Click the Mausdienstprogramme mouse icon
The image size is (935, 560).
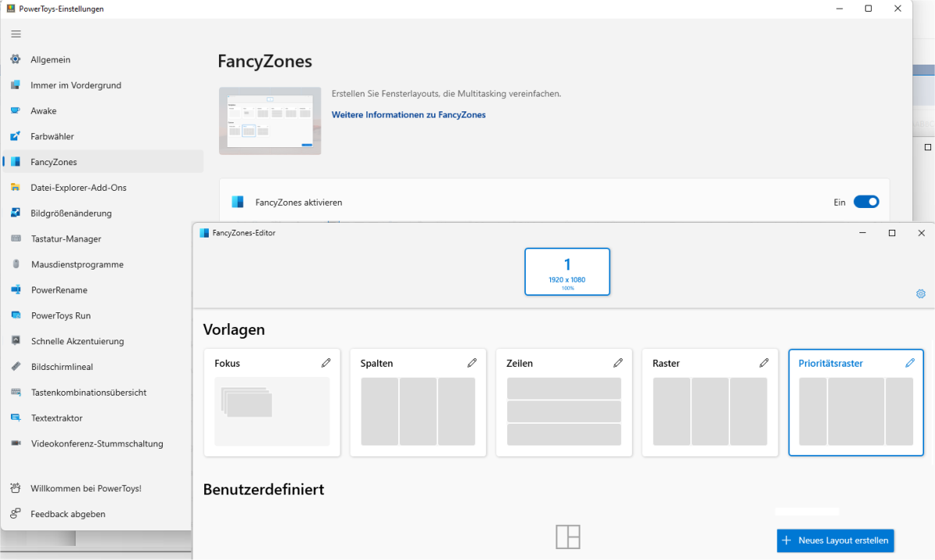point(16,264)
